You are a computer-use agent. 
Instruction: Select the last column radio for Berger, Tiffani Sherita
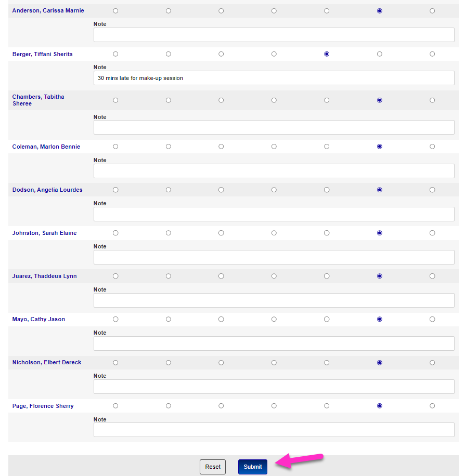click(432, 54)
